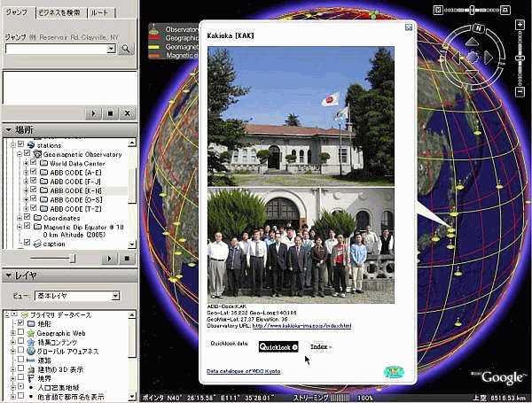The width and height of the screenshot is (532, 403).
Task: Rotate view with the compass up arrow
Action: click(x=472, y=43)
